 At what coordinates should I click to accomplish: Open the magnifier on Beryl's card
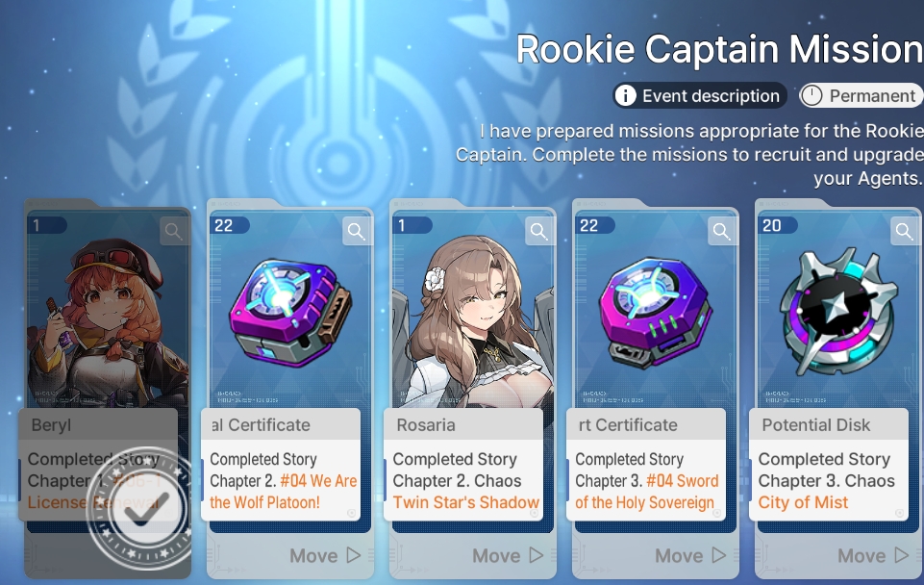(x=174, y=231)
